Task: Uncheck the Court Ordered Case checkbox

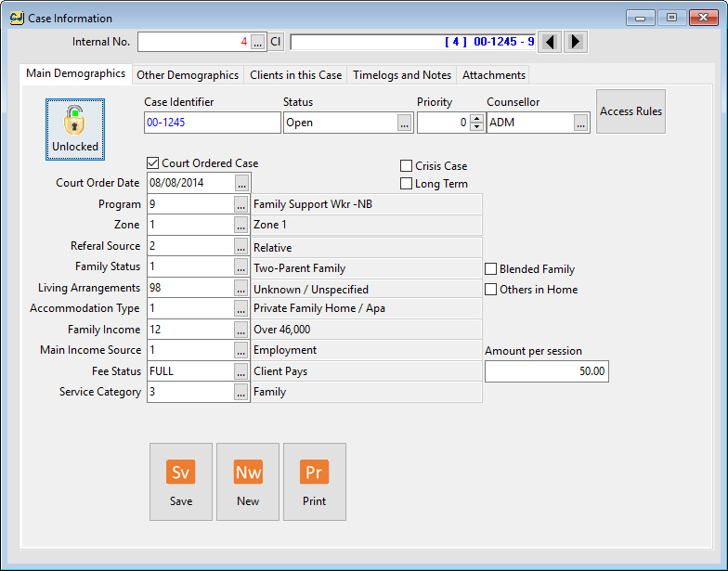Action: coord(153,163)
